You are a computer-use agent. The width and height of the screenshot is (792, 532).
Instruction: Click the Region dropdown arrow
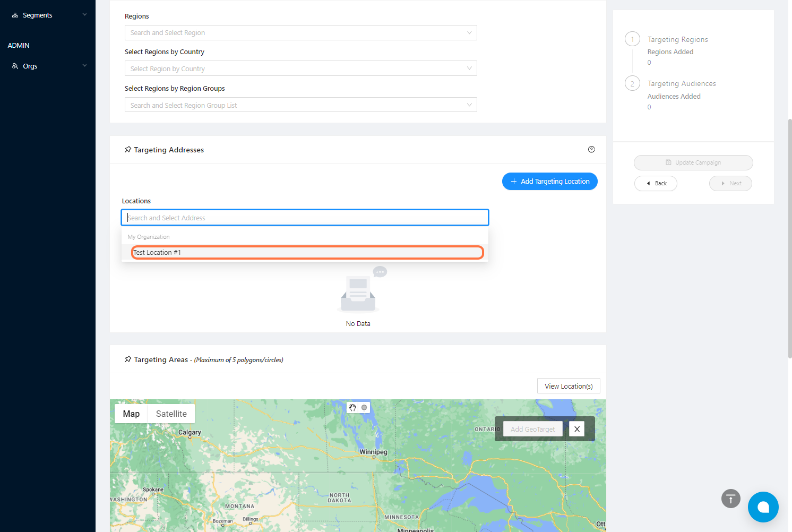coord(469,32)
